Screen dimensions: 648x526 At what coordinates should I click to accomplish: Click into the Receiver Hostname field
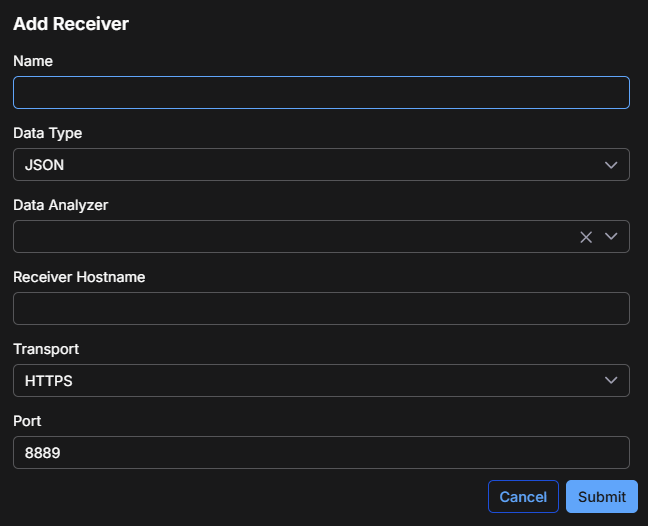click(x=321, y=309)
